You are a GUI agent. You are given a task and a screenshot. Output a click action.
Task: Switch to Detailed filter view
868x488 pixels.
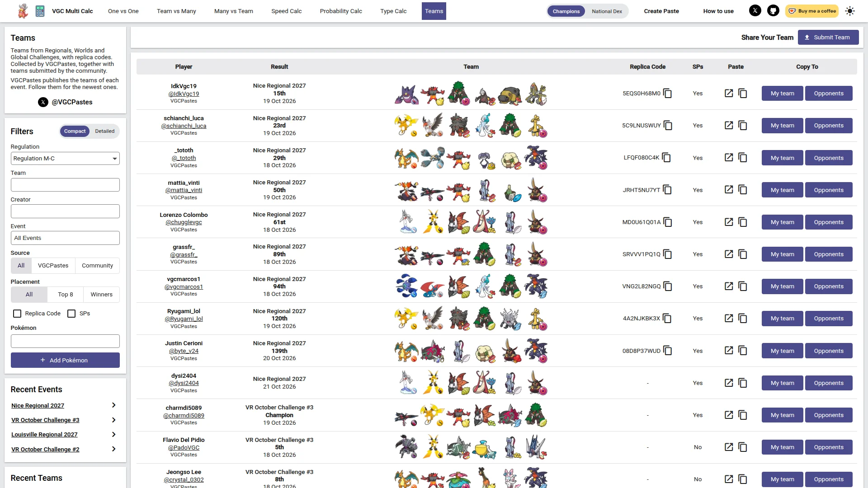point(104,131)
